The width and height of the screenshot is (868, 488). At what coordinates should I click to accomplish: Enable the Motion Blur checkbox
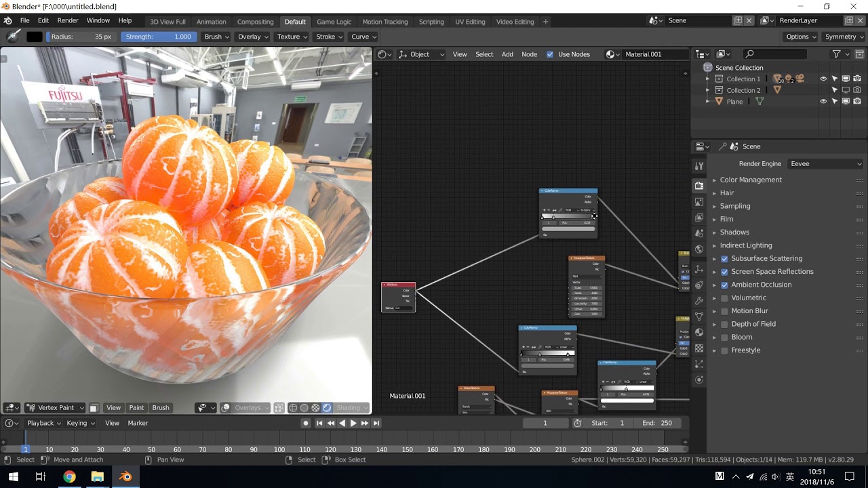(724, 311)
